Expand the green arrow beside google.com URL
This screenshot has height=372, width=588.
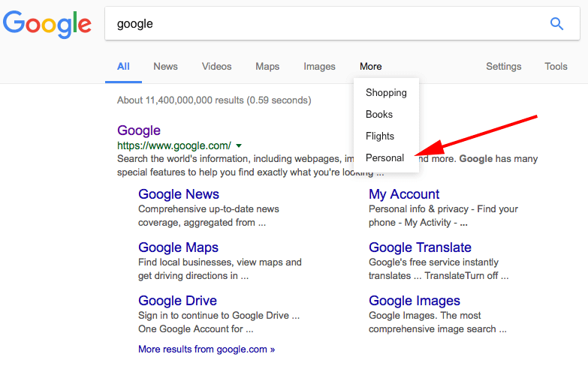239,145
